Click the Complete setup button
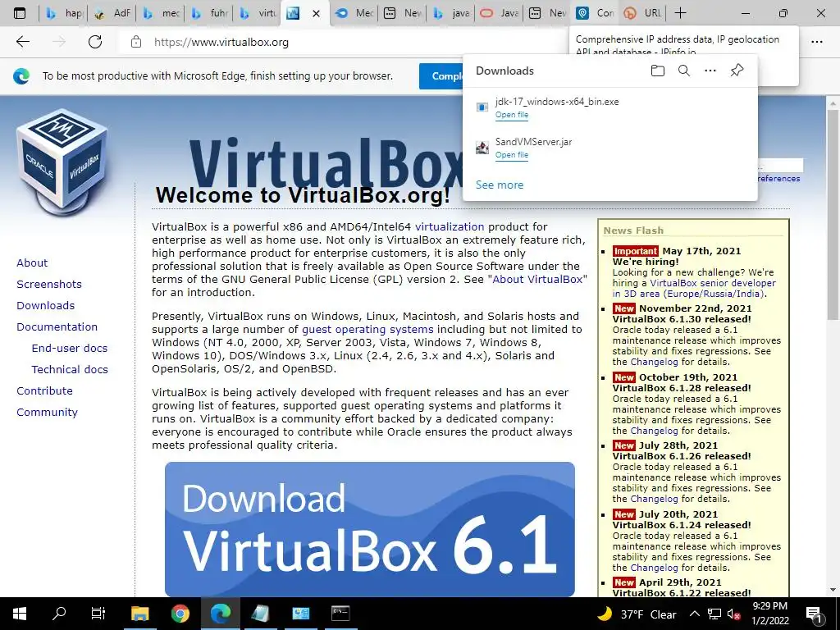 [441, 76]
